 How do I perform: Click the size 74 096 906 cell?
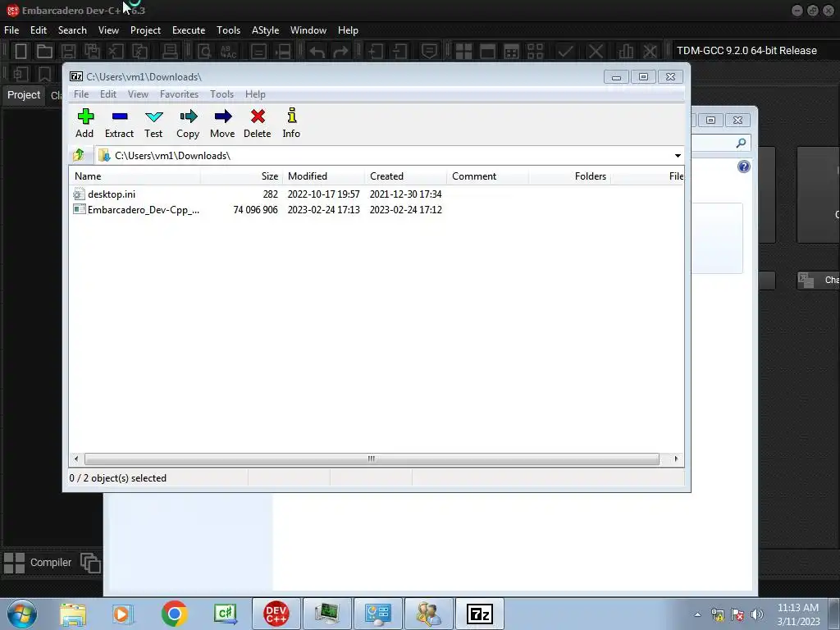point(256,210)
